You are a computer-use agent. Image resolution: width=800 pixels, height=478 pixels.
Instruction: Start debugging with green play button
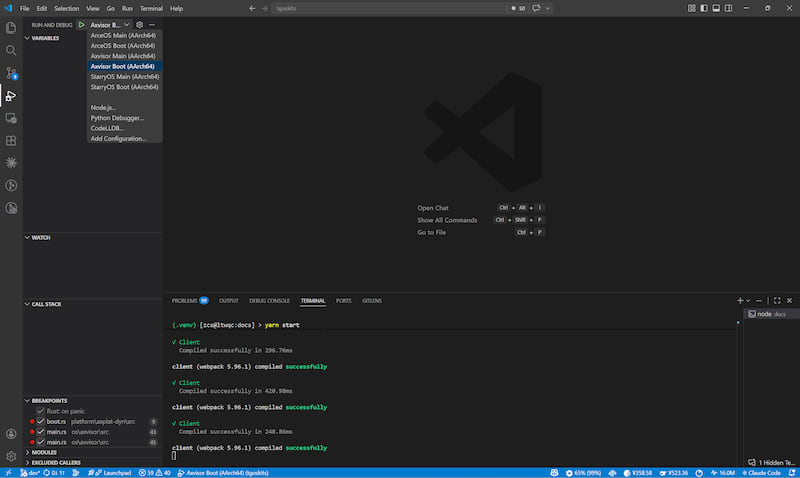[81, 24]
